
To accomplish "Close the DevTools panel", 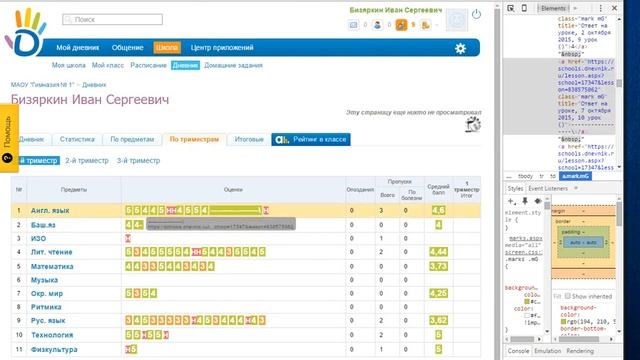I will pyautogui.click(x=614, y=8).
